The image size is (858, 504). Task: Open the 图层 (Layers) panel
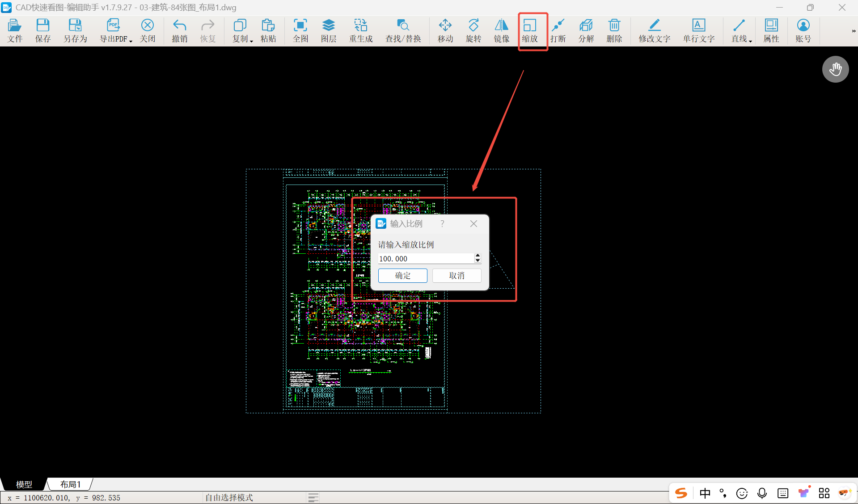coord(329,31)
